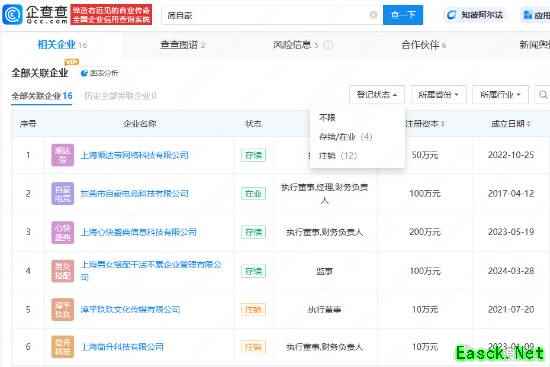Click the table search magnifier icon
Viewport: 550px width, 367px height.
pos(543,94)
